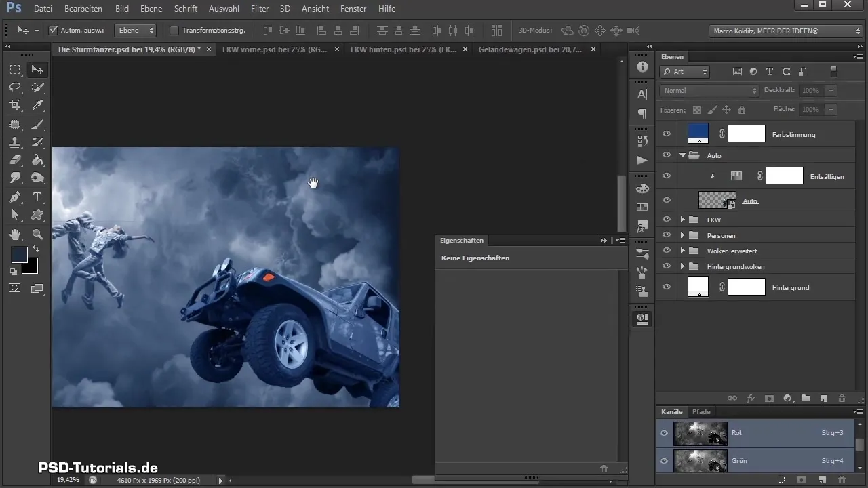Select the Pen tool
This screenshot has width=868, height=488.
(15, 197)
